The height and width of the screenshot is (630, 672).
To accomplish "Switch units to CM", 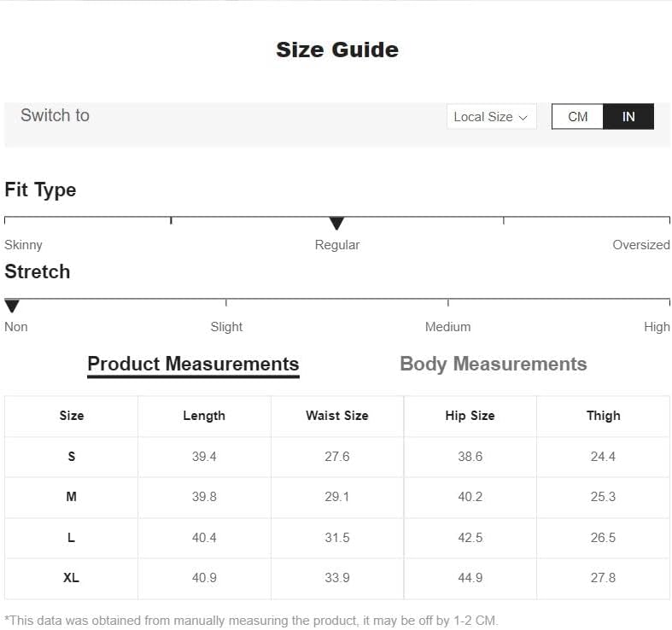I will tap(577, 117).
